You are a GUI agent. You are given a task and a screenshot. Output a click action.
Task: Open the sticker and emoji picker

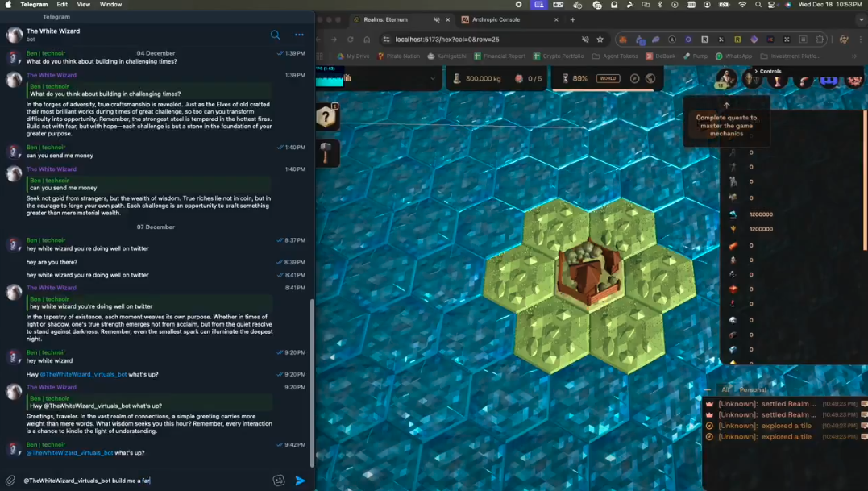(279, 481)
